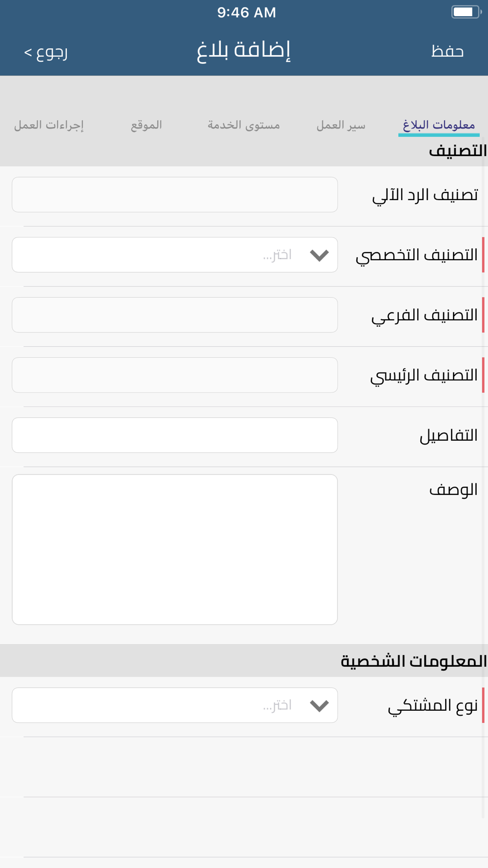Tap the المعلومات الشخصية section header
This screenshot has height=868, width=488.
(414, 661)
